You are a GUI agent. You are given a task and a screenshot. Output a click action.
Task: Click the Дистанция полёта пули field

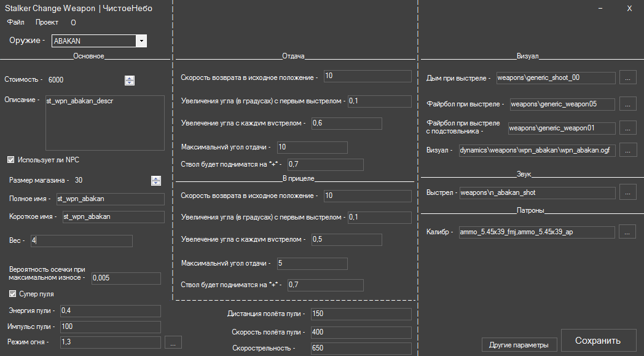361,314
